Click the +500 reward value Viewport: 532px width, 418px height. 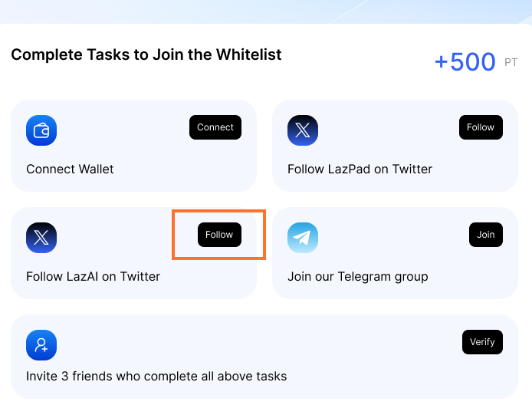tap(465, 62)
